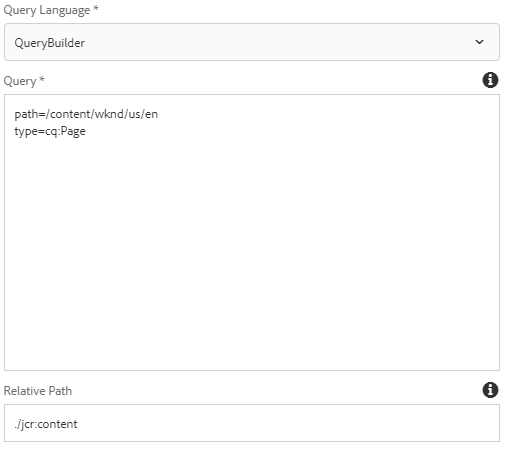Click the Query Language label
This screenshot has width=509, height=449.
pyautogui.click(x=47, y=10)
